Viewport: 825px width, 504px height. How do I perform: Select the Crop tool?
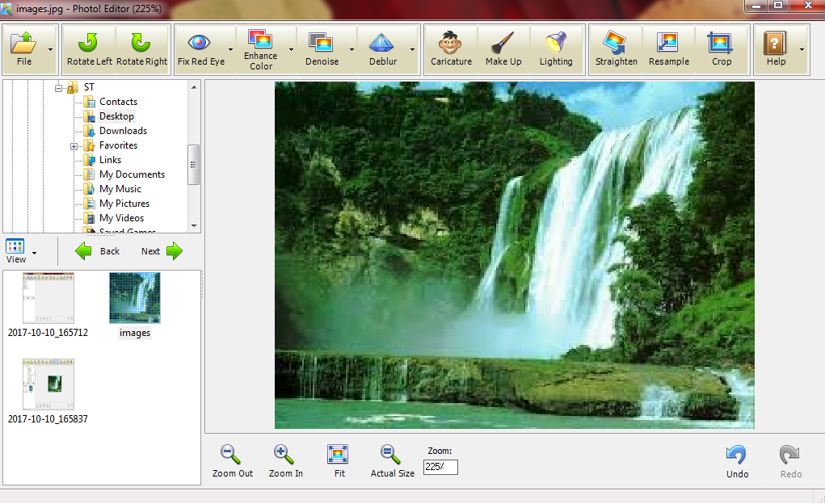[x=722, y=49]
